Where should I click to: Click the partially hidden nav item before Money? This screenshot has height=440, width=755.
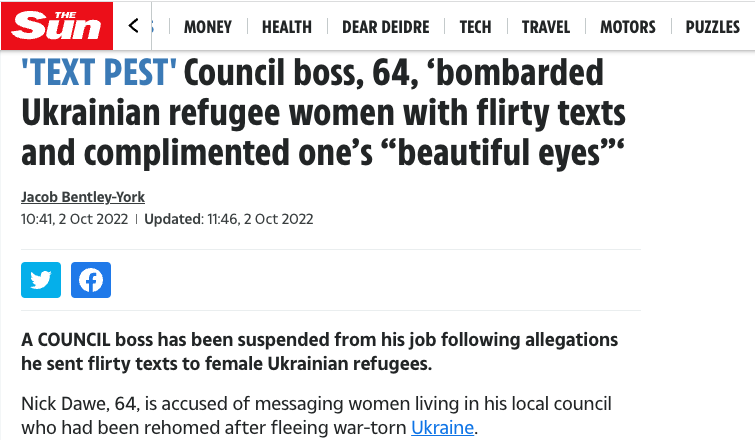click(x=152, y=27)
